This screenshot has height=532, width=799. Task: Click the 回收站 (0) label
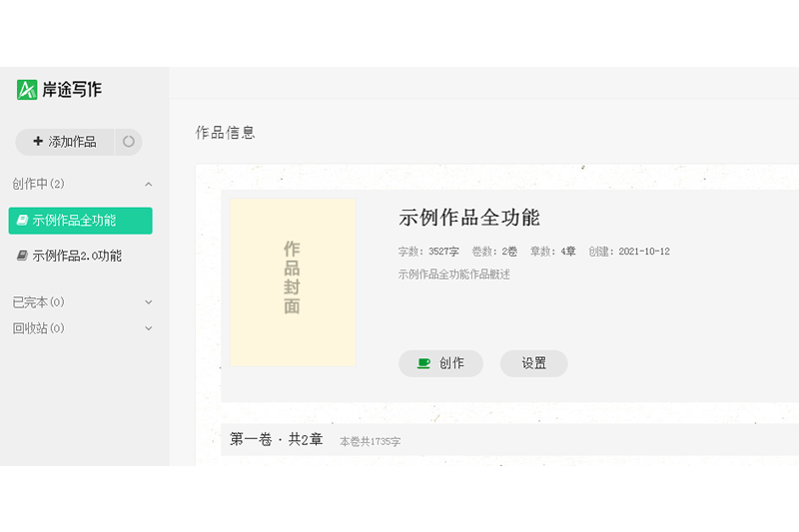point(38,328)
